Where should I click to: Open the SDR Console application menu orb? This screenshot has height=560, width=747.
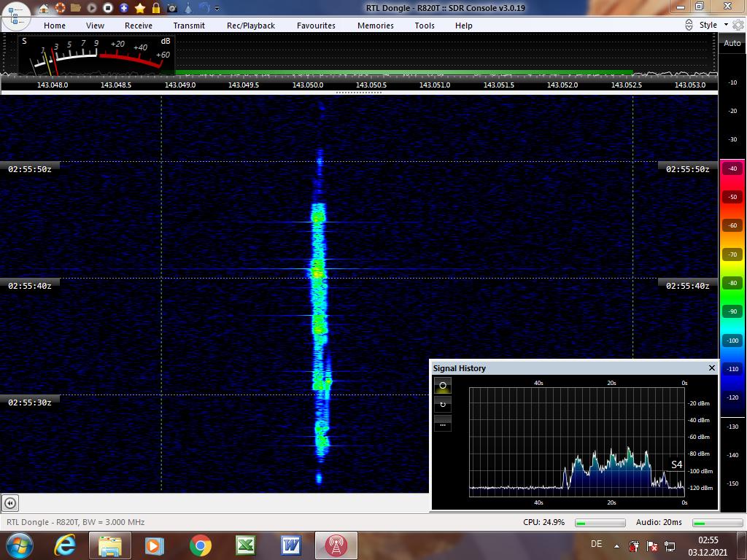pyautogui.click(x=16, y=15)
